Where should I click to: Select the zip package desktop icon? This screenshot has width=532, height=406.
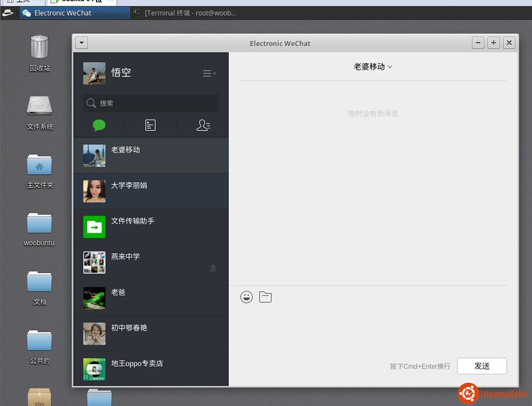coord(39,397)
